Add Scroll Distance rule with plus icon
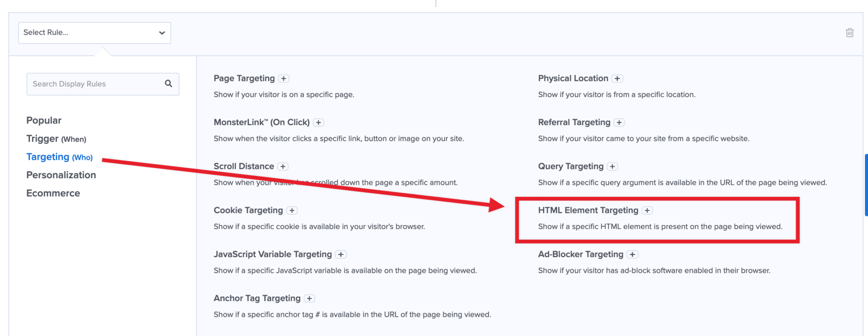This screenshot has width=868, height=336. click(x=283, y=166)
